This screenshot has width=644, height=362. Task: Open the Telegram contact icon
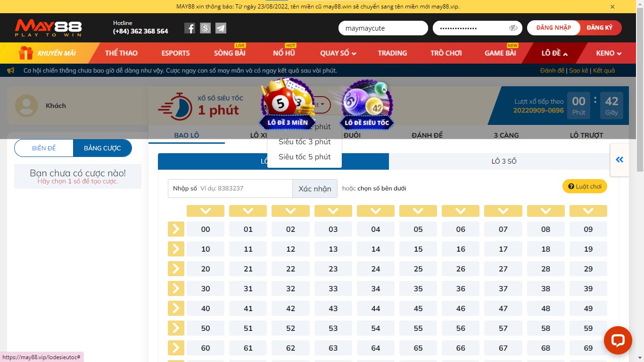[x=221, y=28]
